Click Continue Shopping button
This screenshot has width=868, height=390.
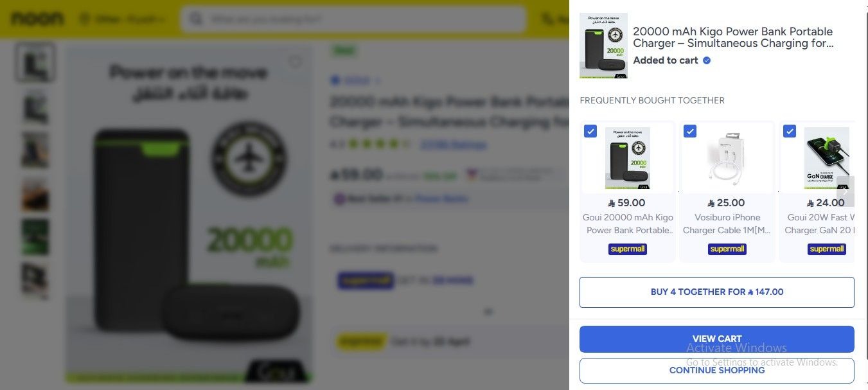(716, 371)
